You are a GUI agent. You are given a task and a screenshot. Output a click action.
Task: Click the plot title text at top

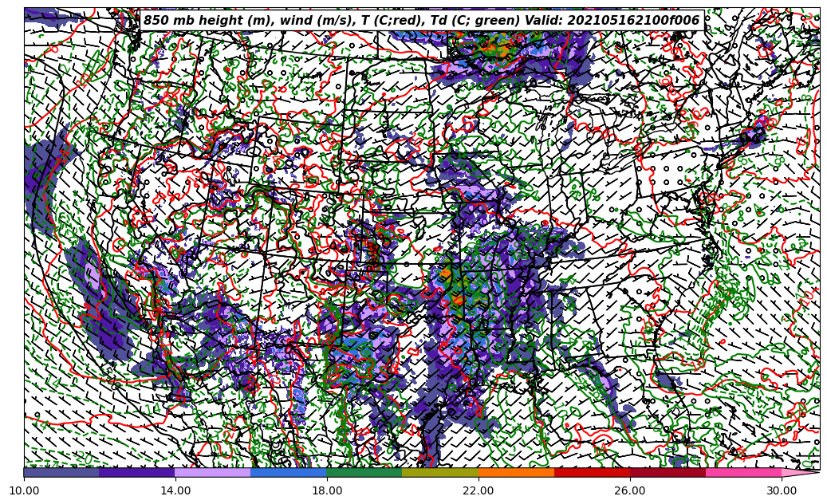[x=421, y=21]
